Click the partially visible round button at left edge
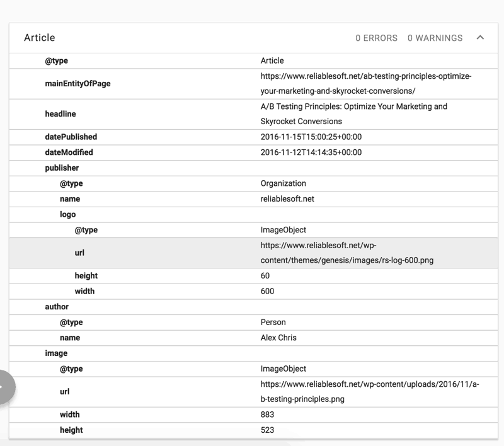 (5, 386)
